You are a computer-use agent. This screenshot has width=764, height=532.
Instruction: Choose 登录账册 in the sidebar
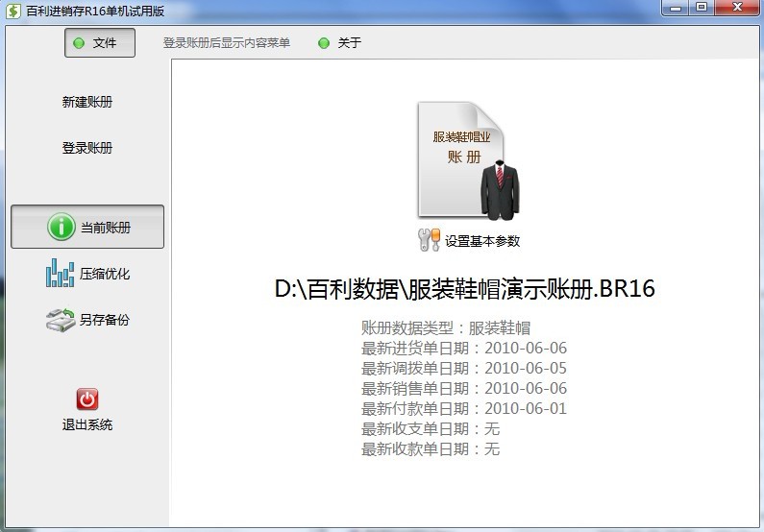click(87, 148)
